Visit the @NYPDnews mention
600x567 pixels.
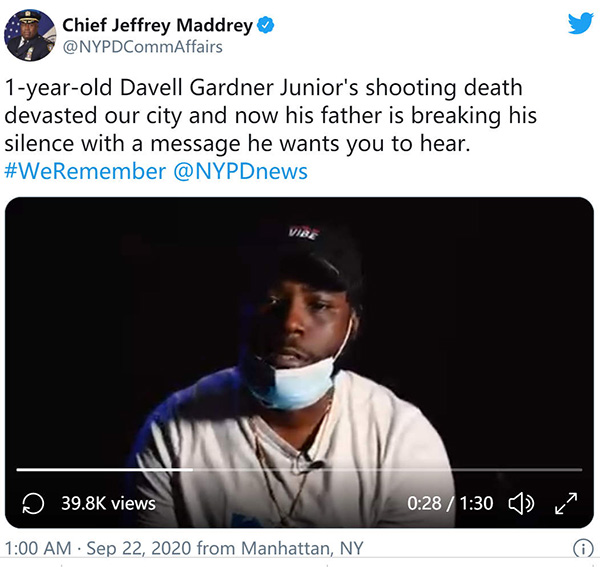point(240,171)
